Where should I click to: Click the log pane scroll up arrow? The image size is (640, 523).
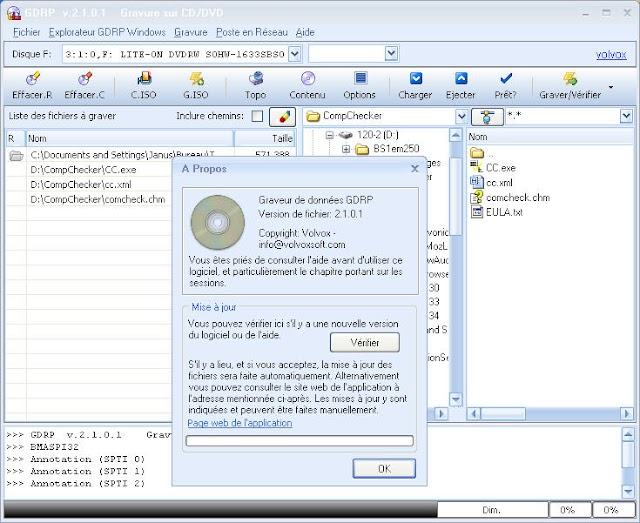(628, 434)
